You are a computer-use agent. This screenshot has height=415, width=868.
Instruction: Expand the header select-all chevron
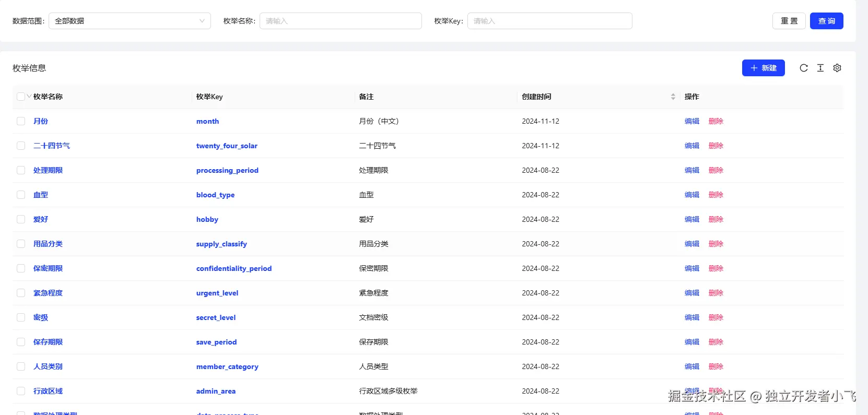click(29, 96)
